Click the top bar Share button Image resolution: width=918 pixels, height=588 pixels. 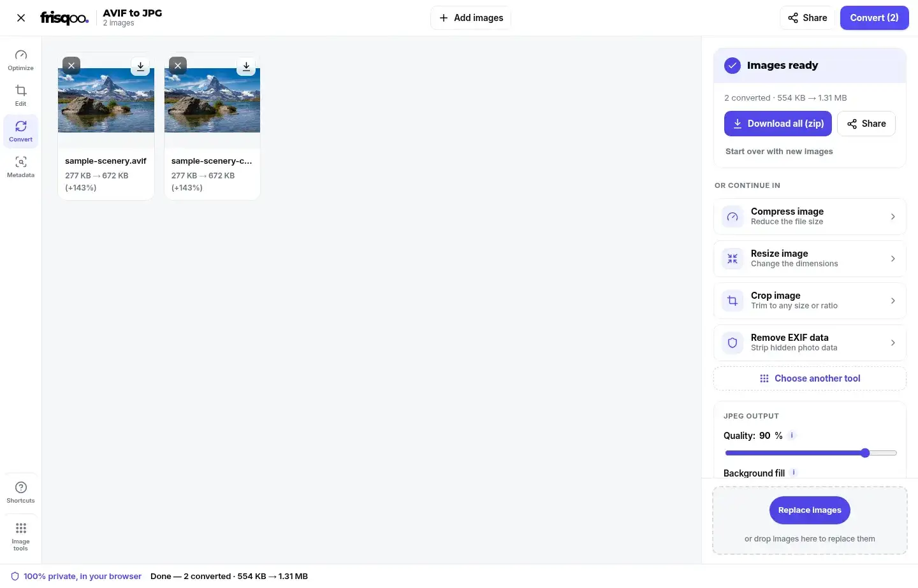(x=807, y=18)
